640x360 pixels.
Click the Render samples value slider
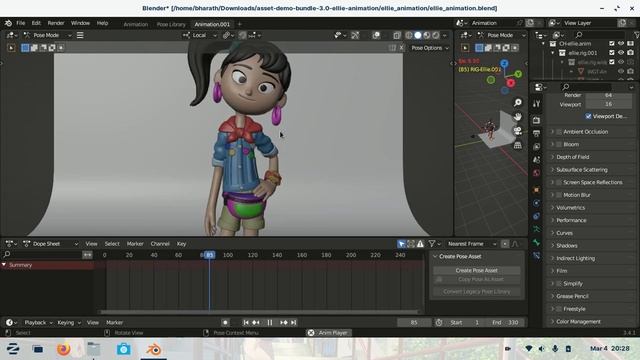[x=609, y=95]
